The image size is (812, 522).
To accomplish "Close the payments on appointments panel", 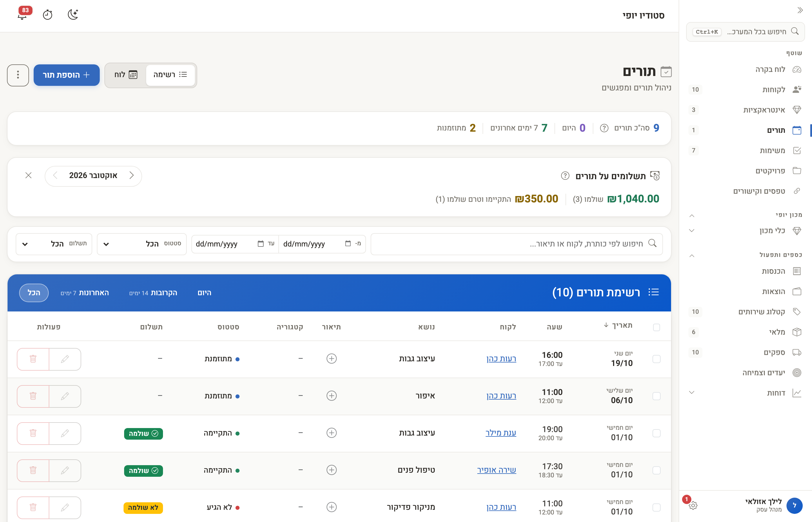I will click(x=28, y=175).
